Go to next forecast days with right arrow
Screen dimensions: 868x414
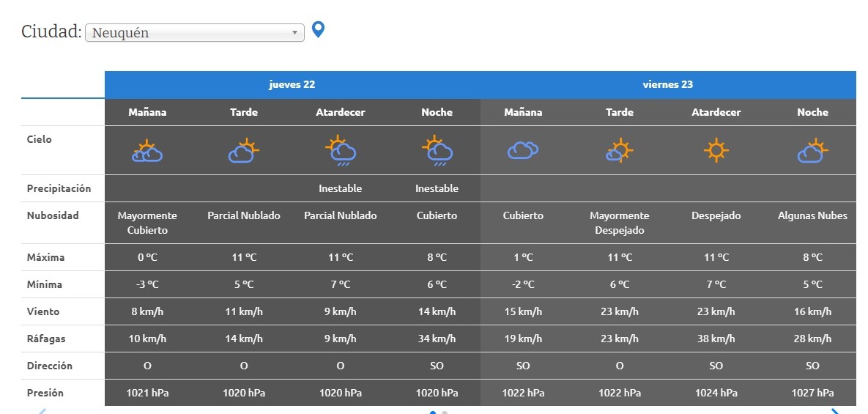[835, 411]
